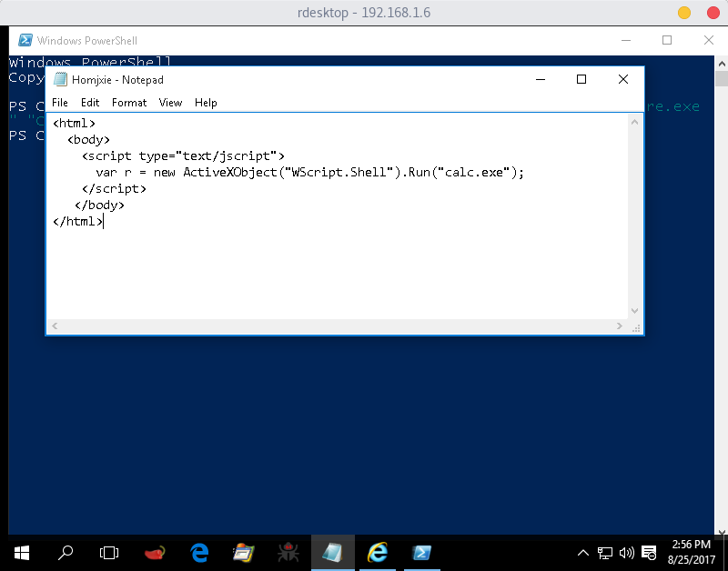The width and height of the screenshot is (728, 571).
Task: Click Notepad vertical scrollbar up arrow
Action: [634, 123]
